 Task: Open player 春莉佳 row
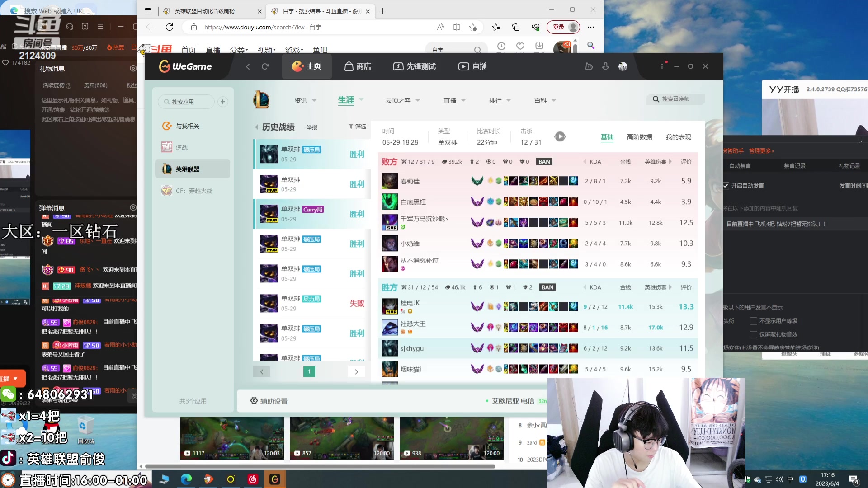(538, 181)
